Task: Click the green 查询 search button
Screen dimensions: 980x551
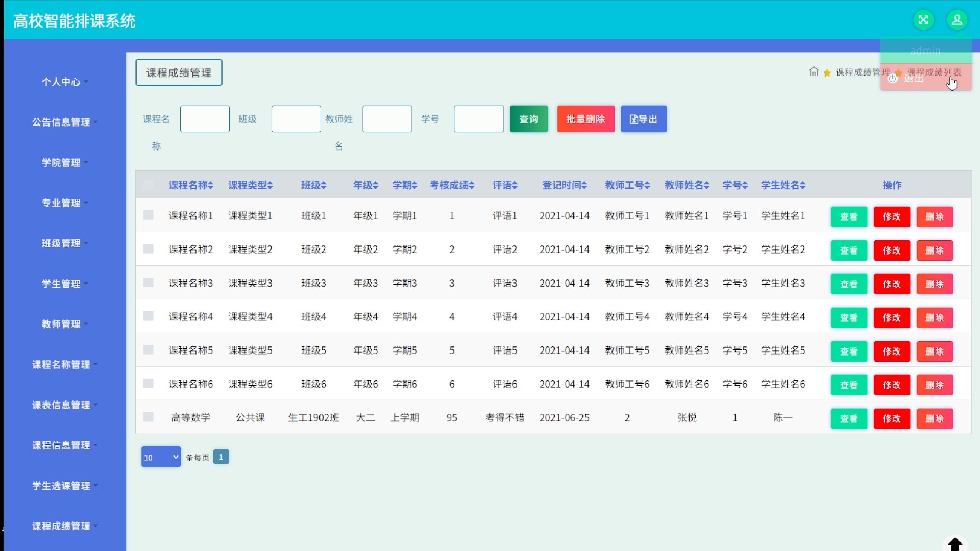Action: pyautogui.click(x=529, y=119)
